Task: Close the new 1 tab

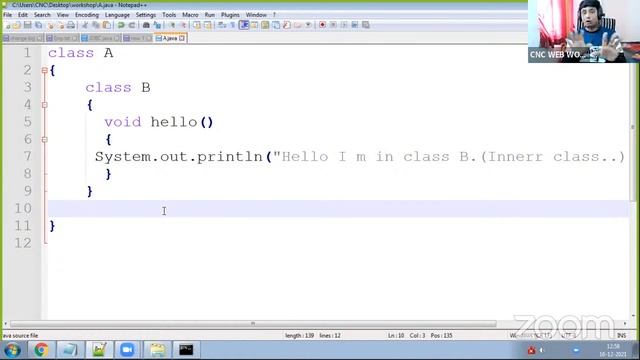Action: click(149, 38)
